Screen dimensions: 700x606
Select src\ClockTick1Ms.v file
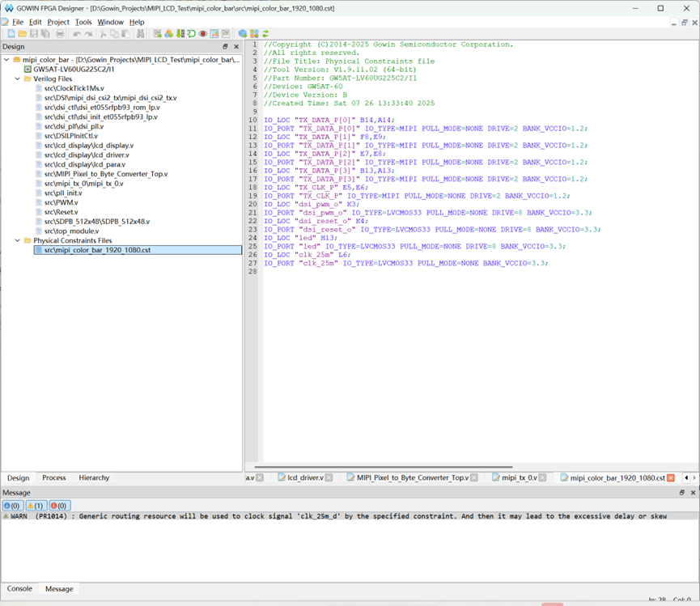click(x=74, y=88)
